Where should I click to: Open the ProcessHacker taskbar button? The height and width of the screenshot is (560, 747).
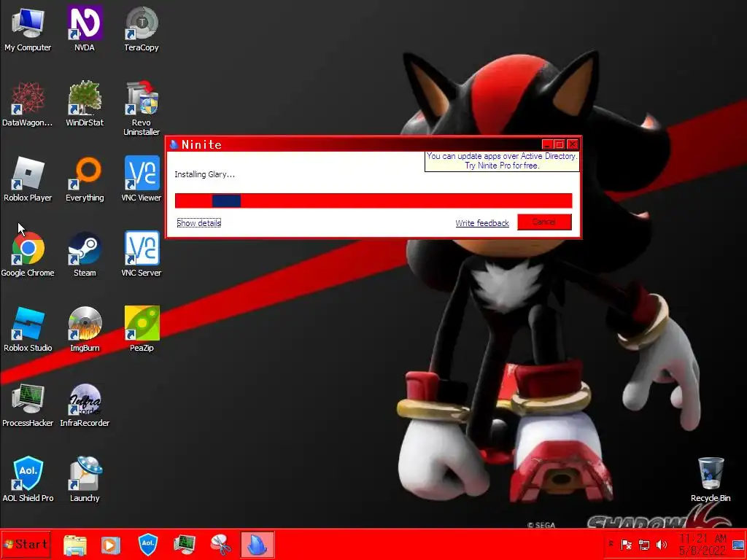coord(185,545)
